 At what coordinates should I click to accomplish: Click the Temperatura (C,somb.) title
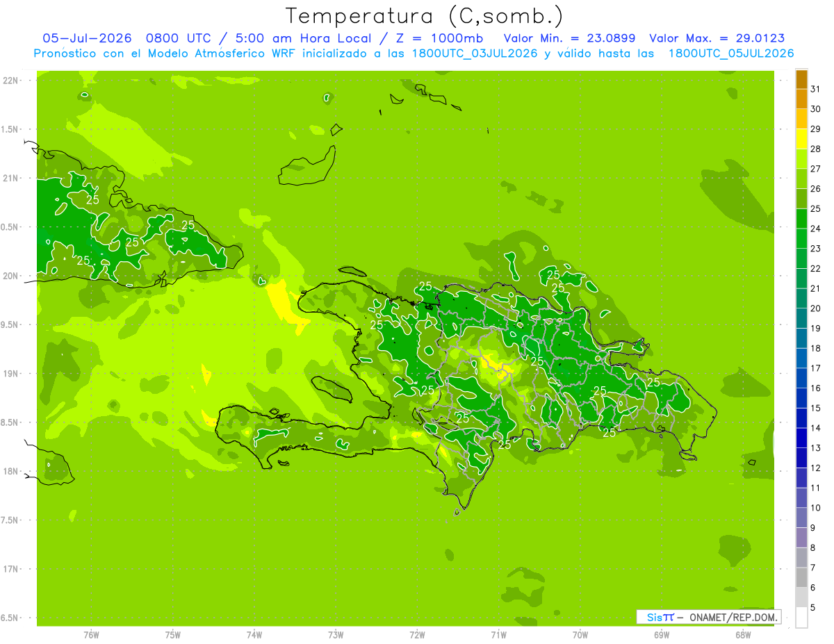pyautogui.click(x=425, y=15)
